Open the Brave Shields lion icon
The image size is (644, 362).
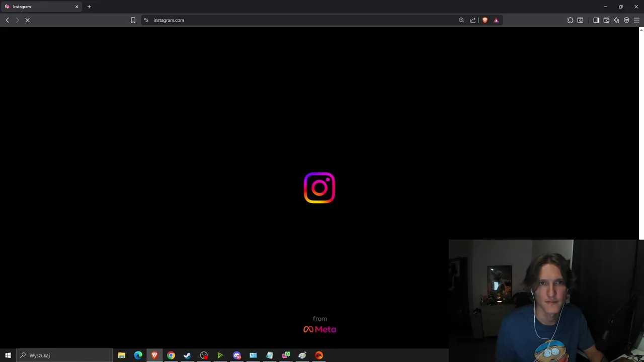point(485,20)
